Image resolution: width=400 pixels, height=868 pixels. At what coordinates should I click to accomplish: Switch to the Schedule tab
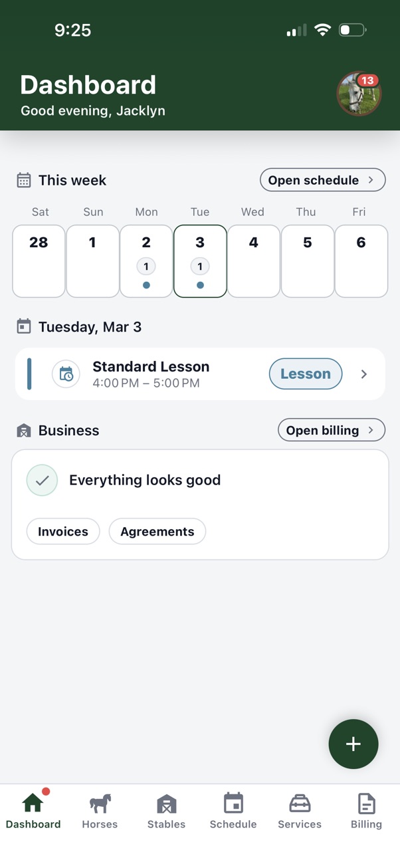(x=233, y=812)
